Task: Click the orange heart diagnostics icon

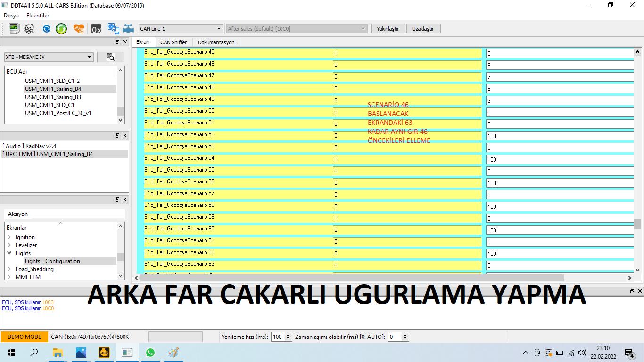Action: (78, 29)
